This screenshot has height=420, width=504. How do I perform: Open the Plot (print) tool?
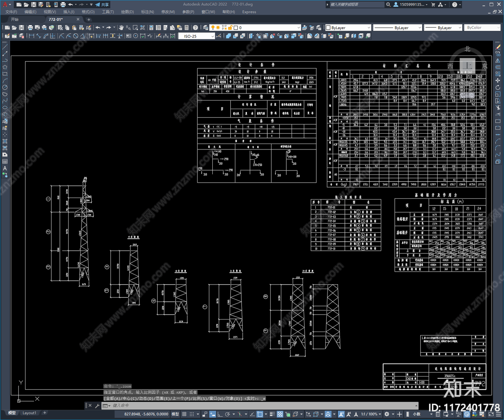(x=30, y=28)
